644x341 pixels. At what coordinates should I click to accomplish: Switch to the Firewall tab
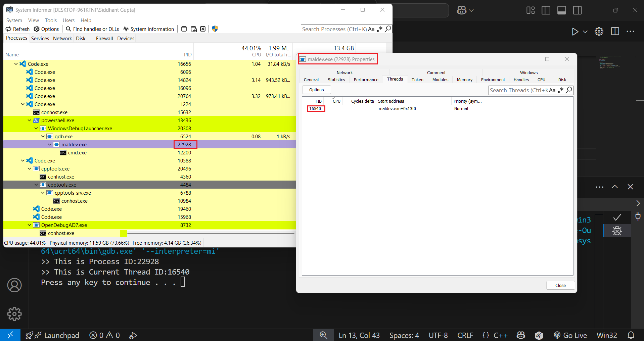pyautogui.click(x=104, y=39)
